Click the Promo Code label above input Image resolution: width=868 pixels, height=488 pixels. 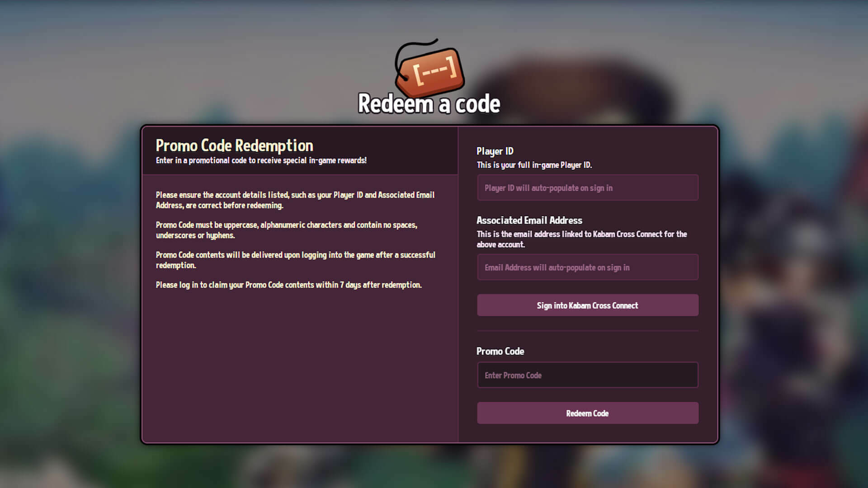pyautogui.click(x=500, y=352)
